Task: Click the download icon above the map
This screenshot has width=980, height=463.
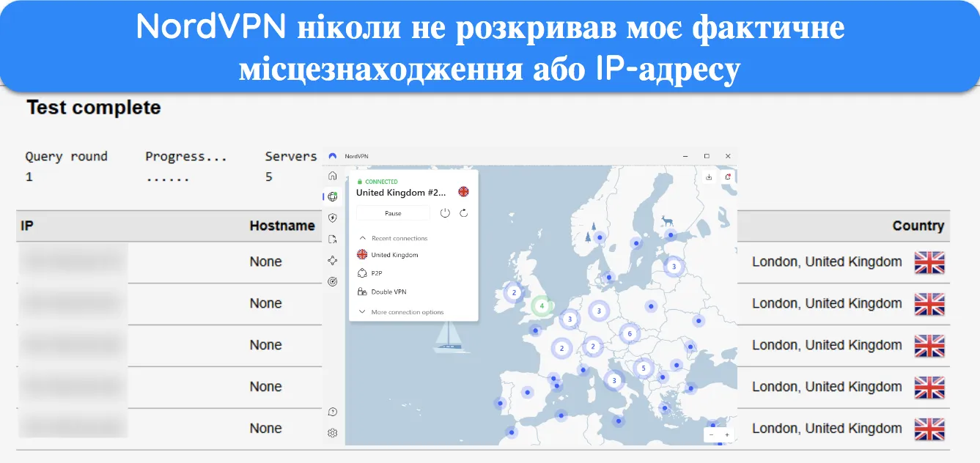Action: pos(709,177)
